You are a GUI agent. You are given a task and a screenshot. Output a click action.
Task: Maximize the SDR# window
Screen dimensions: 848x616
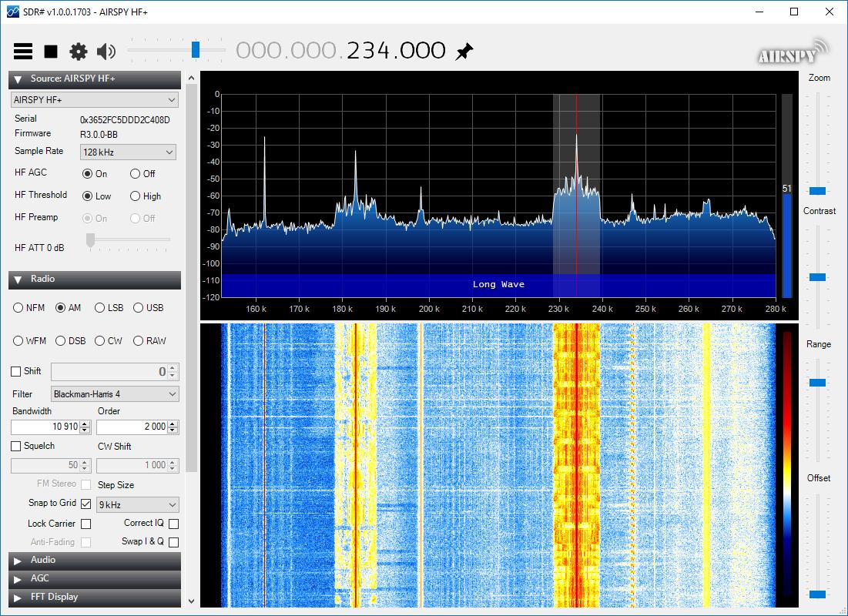pyautogui.click(x=794, y=12)
